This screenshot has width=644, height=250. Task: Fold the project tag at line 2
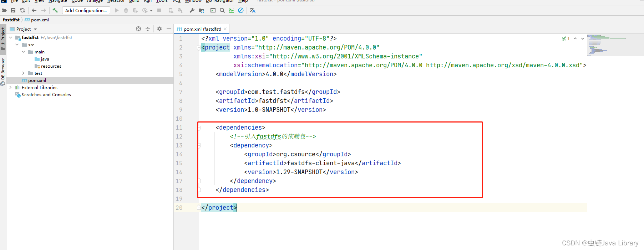pyautogui.click(x=198, y=47)
